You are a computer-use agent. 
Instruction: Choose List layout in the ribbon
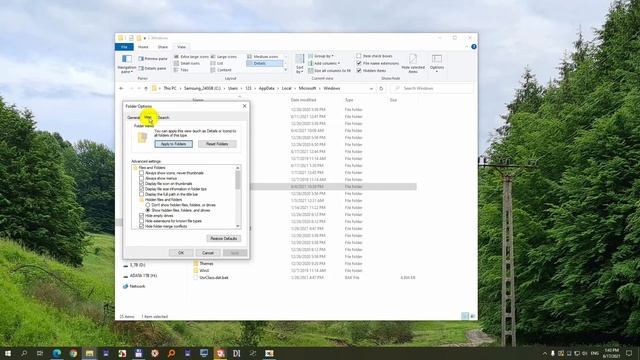(x=217, y=63)
